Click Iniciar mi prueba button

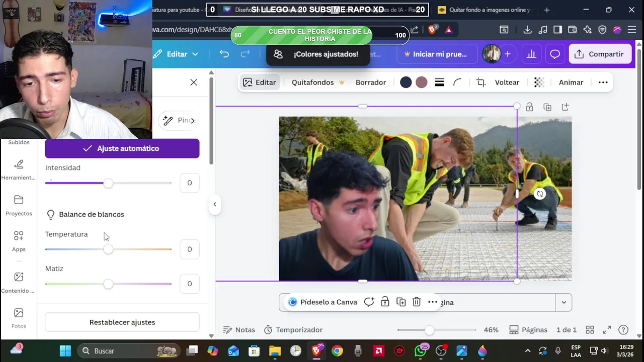point(437,54)
